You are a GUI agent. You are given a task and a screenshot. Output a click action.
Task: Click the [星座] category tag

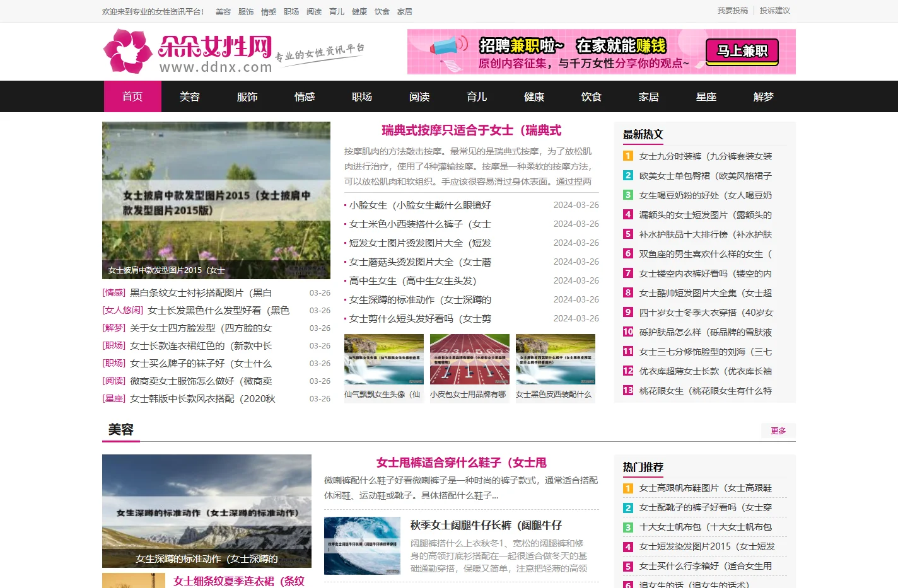(x=114, y=398)
